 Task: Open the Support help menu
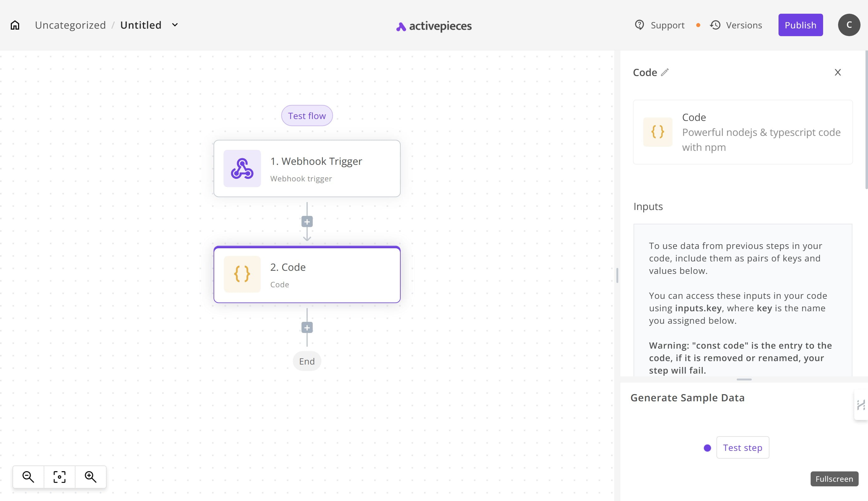(x=659, y=25)
